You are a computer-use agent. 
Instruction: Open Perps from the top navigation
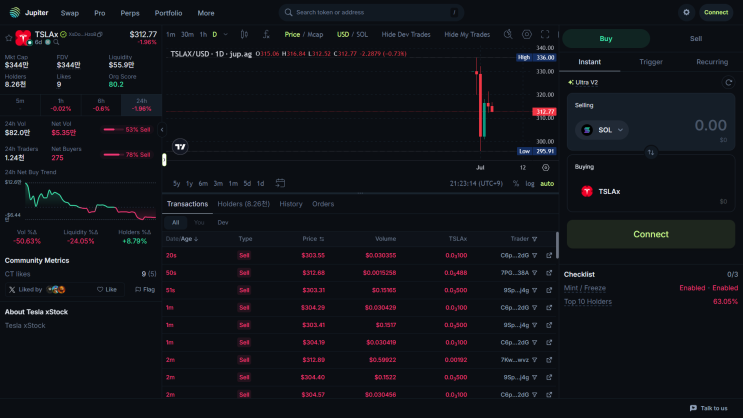[129, 13]
